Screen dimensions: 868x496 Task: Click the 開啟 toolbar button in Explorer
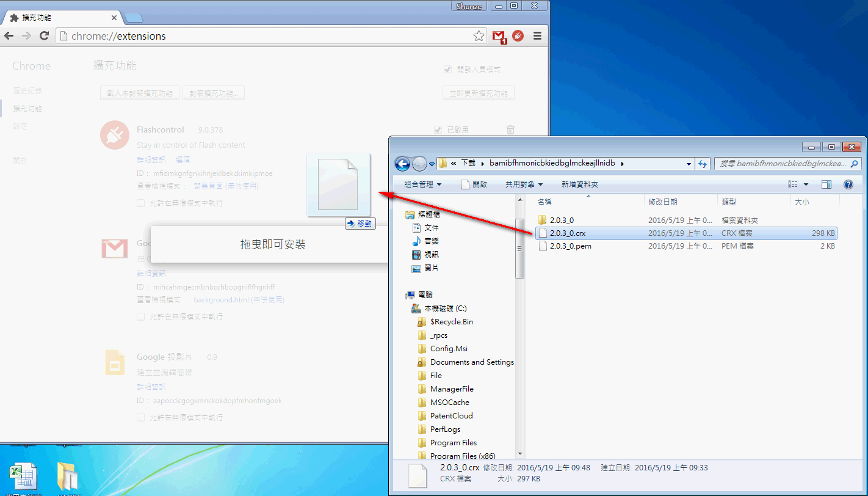tap(474, 184)
